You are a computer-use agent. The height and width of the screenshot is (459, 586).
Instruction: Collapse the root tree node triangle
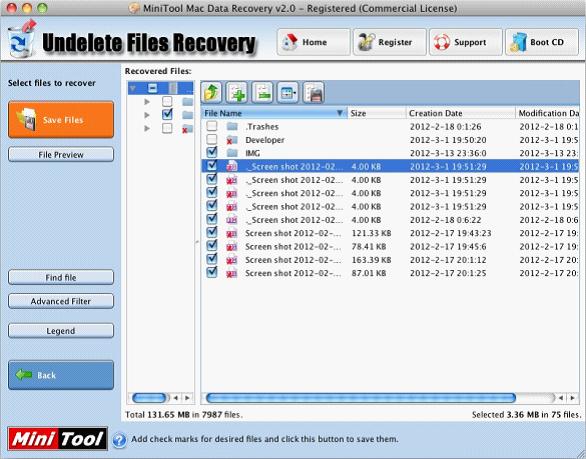132,89
